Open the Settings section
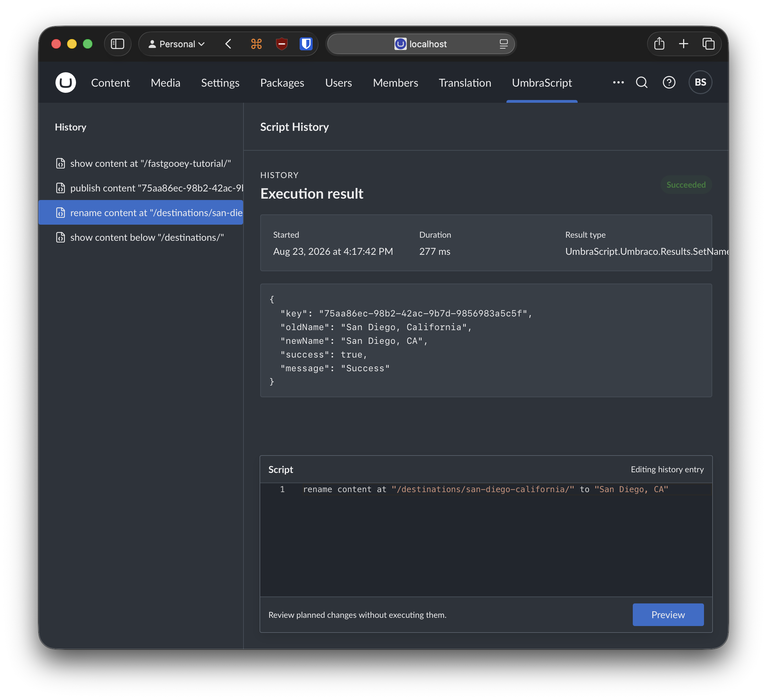The image size is (767, 700). pyautogui.click(x=220, y=83)
